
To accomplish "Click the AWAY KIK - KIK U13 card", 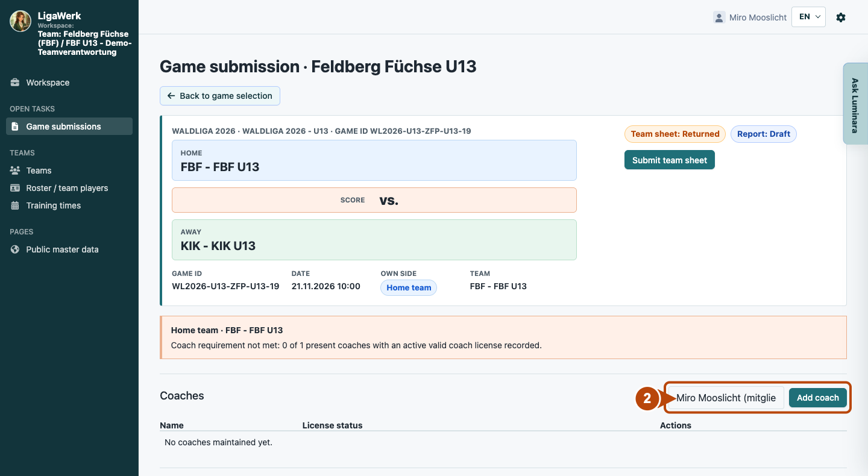I will pyautogui.click(x=374, y=240).
